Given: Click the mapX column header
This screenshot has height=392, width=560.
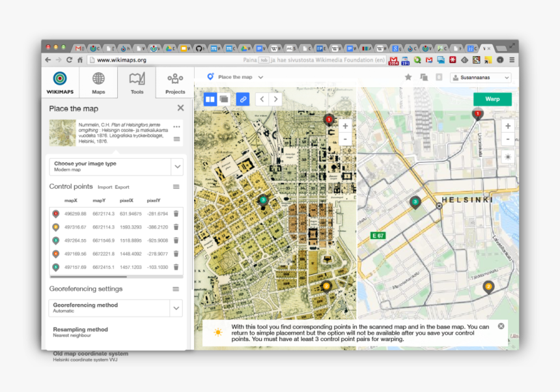Looking at the screenshot, I should (71, 201).
